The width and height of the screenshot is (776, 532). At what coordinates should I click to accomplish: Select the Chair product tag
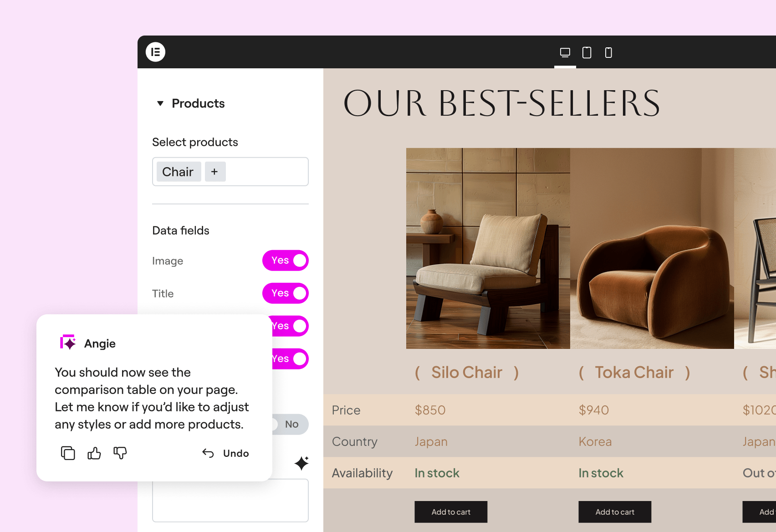pos(179,172)
